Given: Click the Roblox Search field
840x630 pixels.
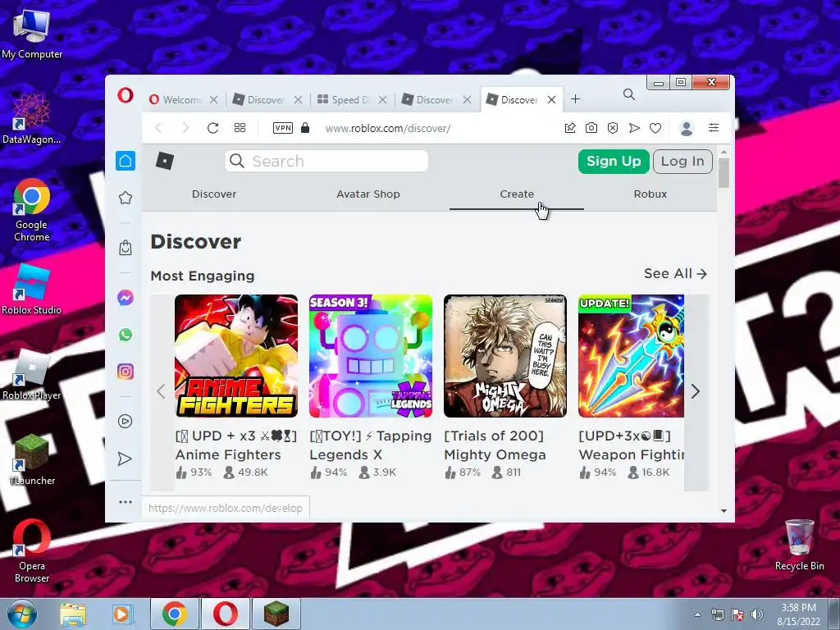Looking at the screenshot, I should [x=326, y=162].
